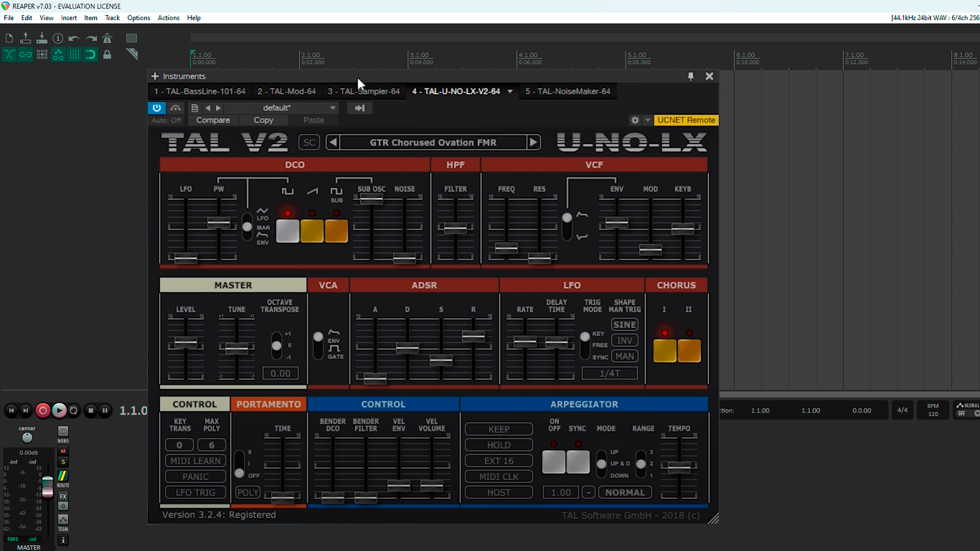
Task: Click the Redo arrow icon
Action: [90, 38]
